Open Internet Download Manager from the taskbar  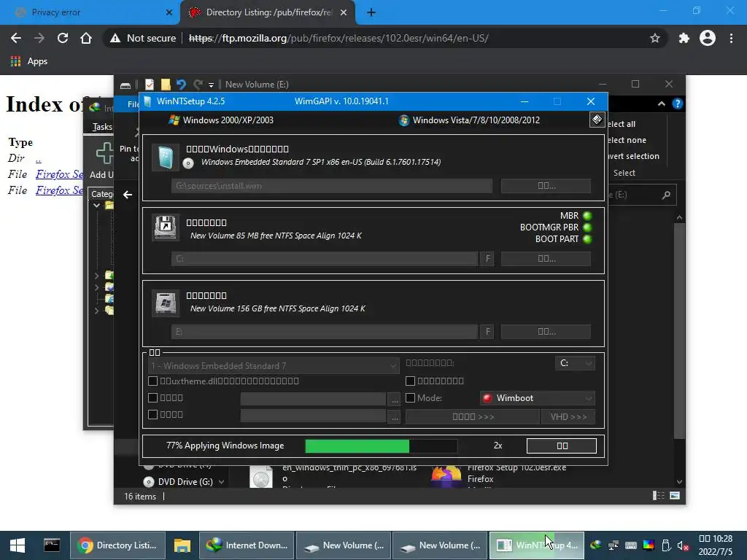pyautogui.click(x=247, y=545)
